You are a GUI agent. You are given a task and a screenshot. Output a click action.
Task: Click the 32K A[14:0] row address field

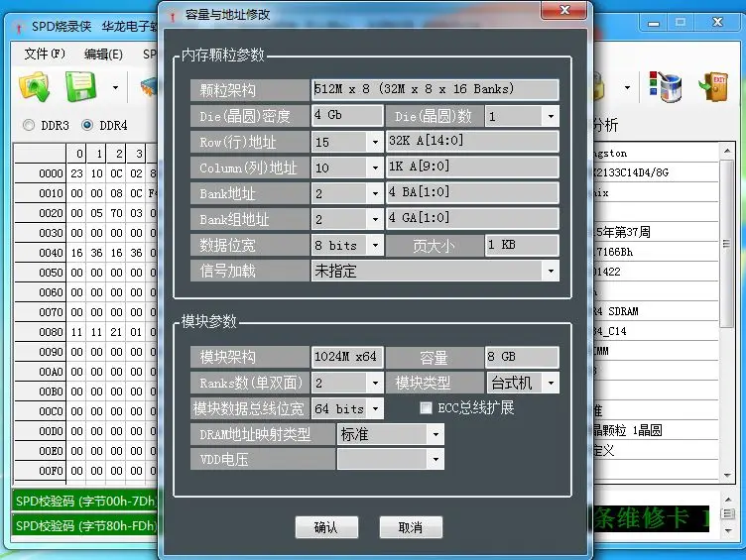[472, 141]
